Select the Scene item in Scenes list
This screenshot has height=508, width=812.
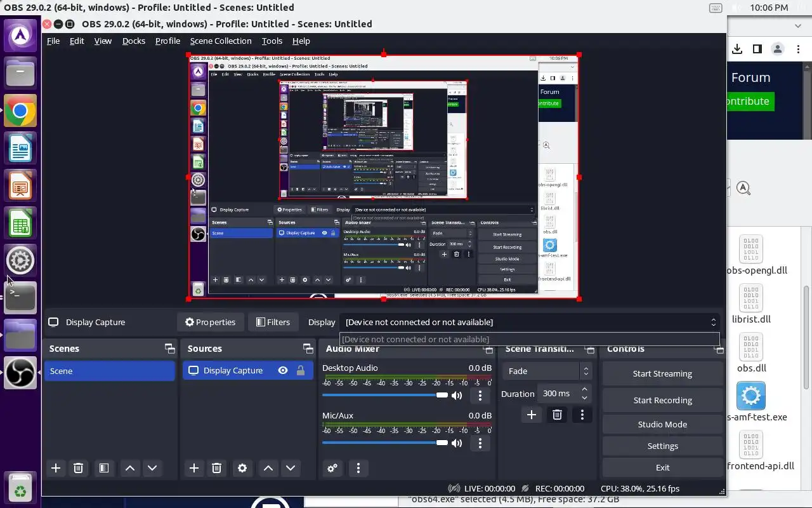tap(110, 371)
